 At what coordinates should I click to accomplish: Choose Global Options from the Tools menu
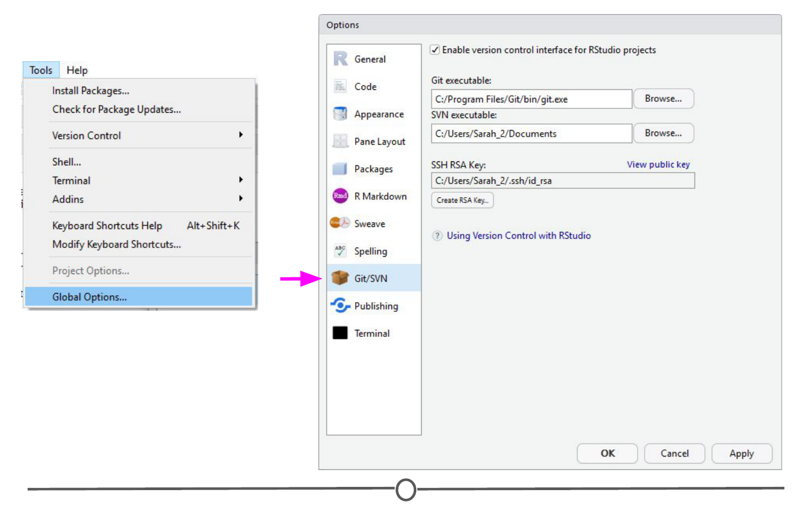(x=89, y=297)
